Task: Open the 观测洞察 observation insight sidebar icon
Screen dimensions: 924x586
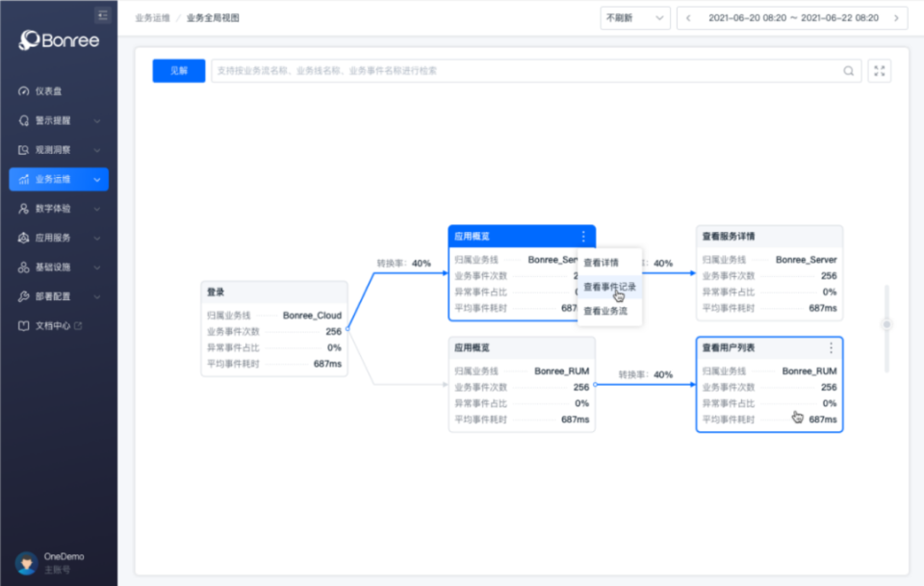Action: coord(25,149)
